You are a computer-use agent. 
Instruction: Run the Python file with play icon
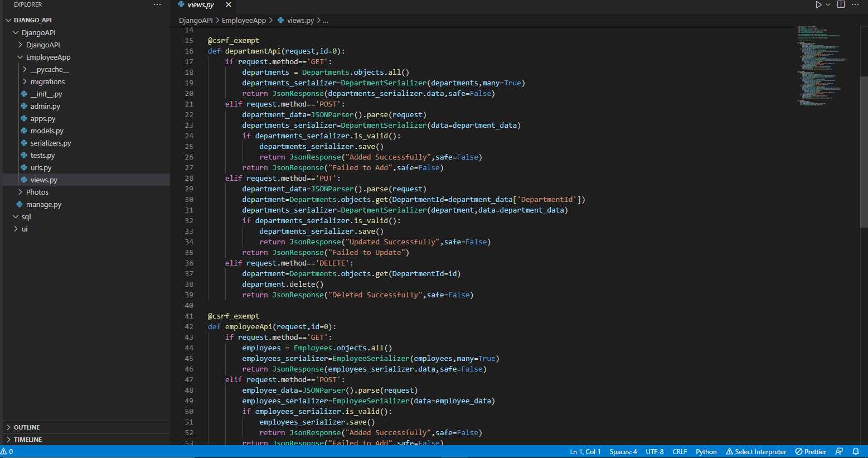pos(818,4)
